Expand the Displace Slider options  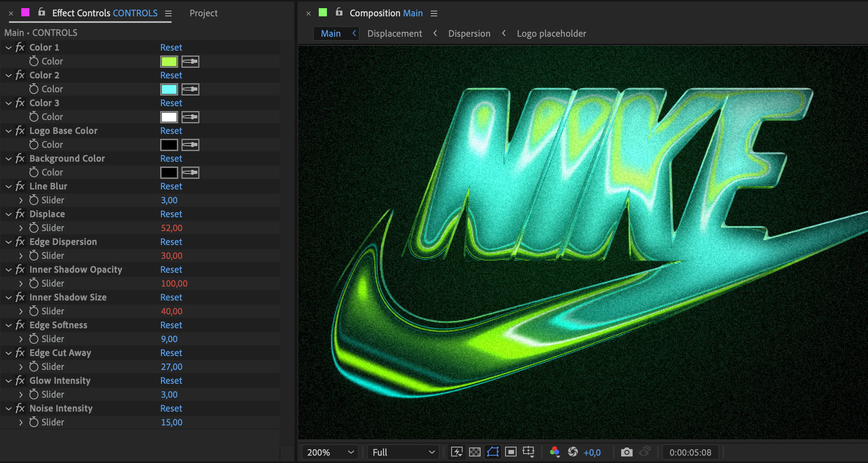click(21, 228)
